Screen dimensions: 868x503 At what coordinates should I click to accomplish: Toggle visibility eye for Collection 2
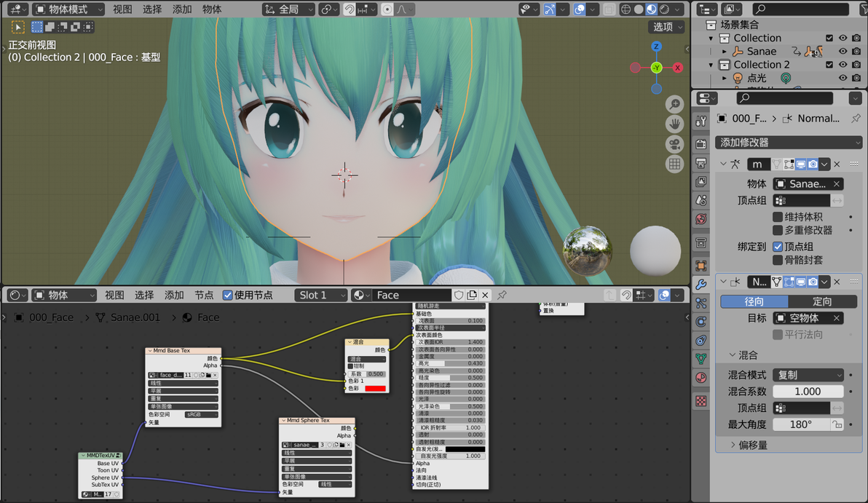[x=843, y=65]
